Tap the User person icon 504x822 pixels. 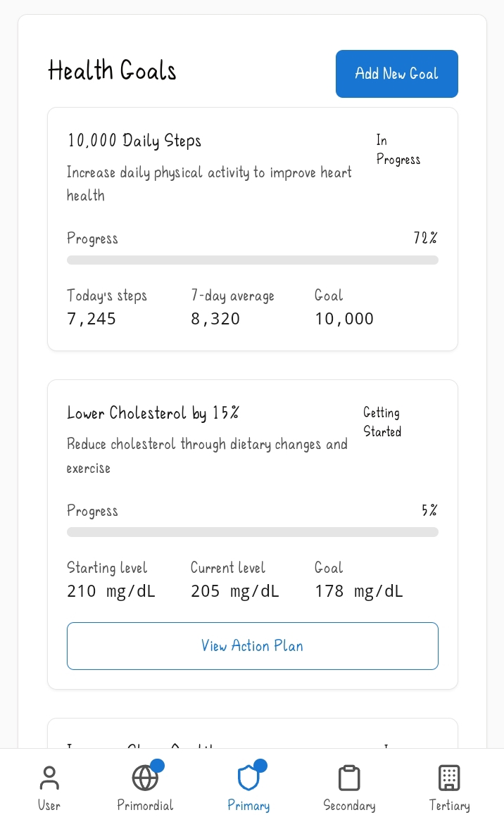pos(49,778)
